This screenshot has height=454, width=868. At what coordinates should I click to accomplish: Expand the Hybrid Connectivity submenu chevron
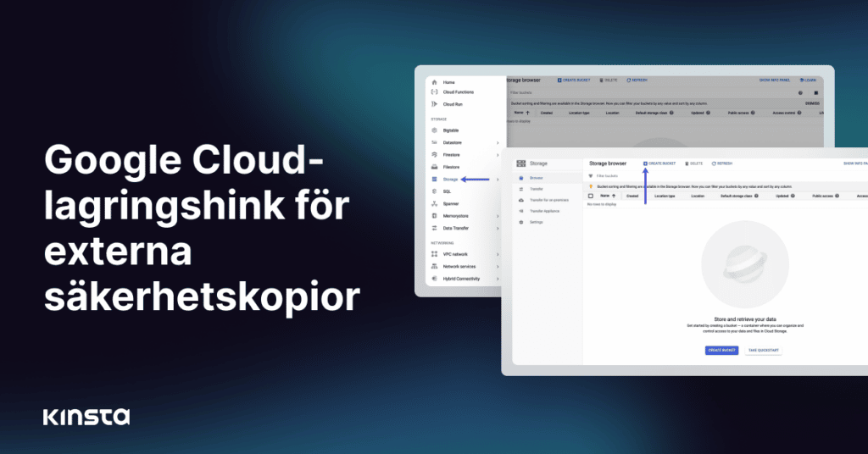(x=498, y=279)
